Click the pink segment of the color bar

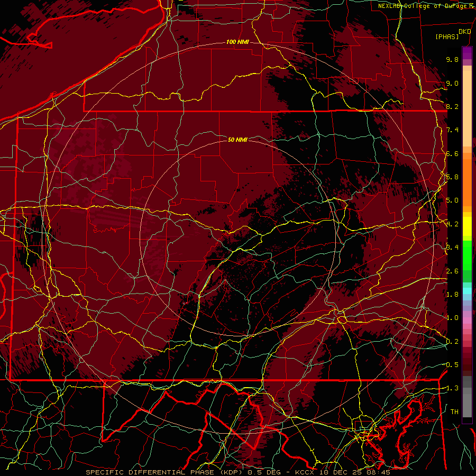pyautogui.click(x=467, y=321)
